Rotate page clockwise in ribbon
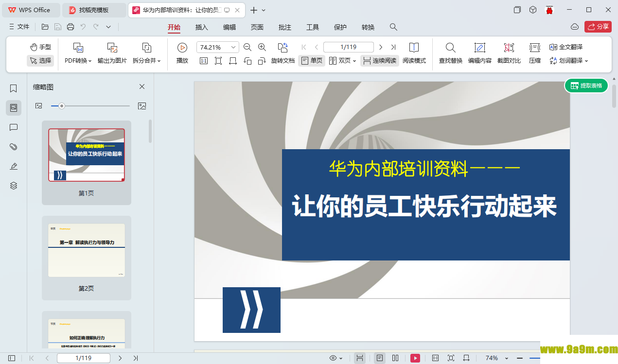 coord(262,61)
